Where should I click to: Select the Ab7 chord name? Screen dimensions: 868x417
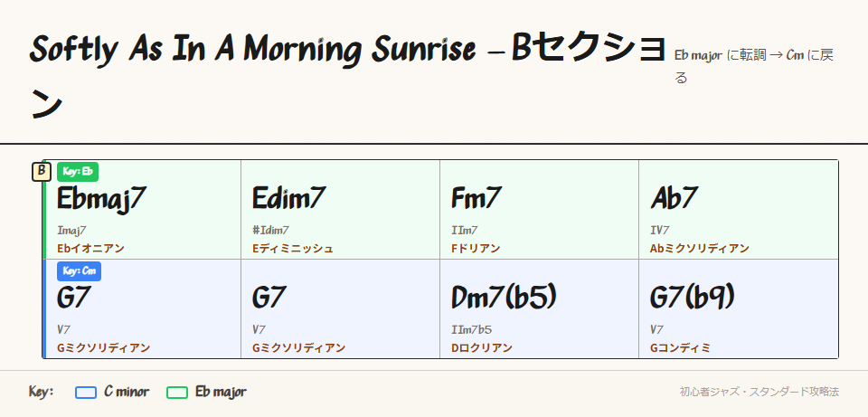675,198
